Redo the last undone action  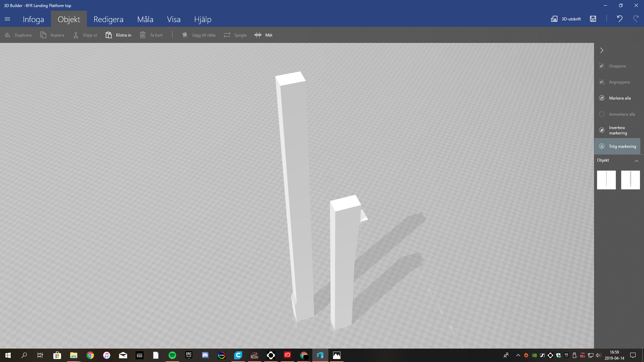(x=636, y=19)
